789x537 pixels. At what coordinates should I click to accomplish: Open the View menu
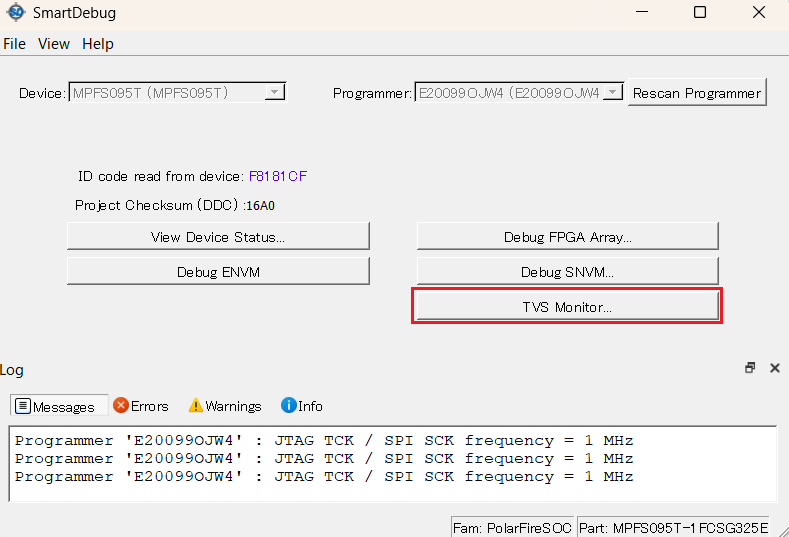pos(54,44)
